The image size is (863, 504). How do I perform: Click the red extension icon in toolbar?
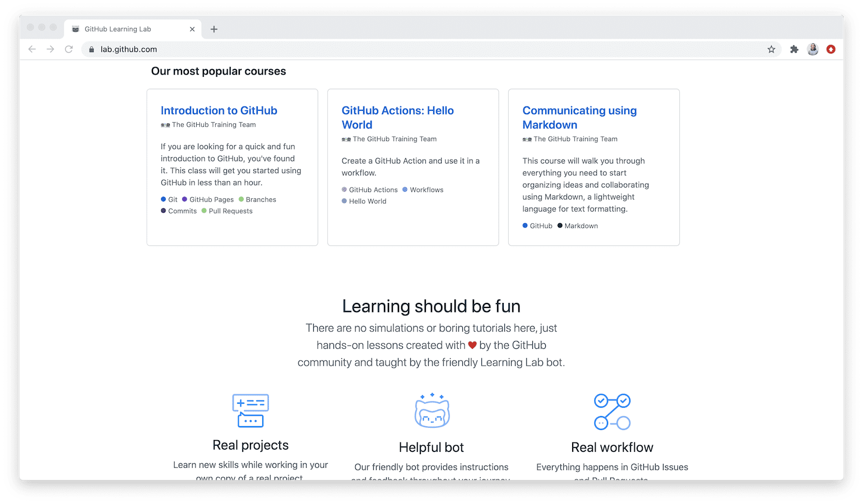[831, 49]
